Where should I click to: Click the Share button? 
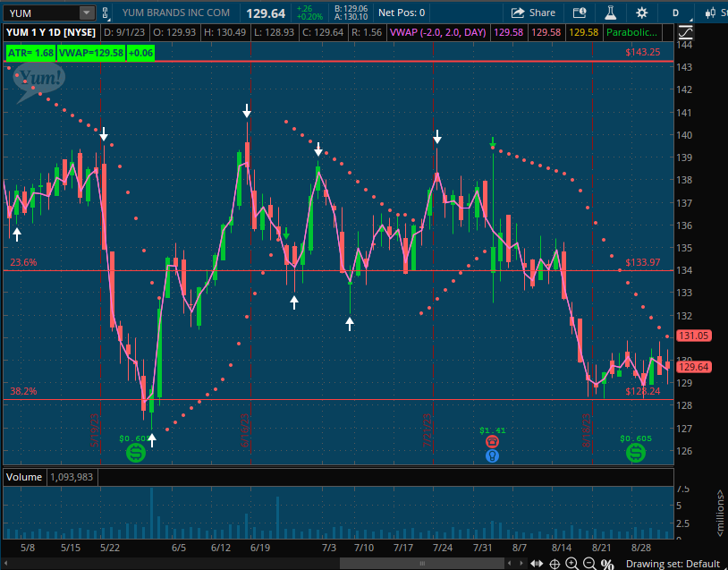(x=533, y=13)
